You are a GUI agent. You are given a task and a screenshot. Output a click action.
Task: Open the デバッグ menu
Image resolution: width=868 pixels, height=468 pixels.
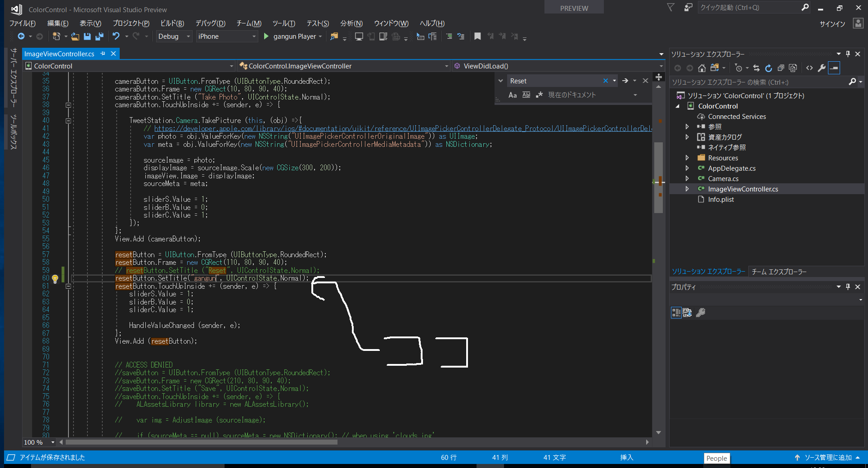tap(210, 23)
